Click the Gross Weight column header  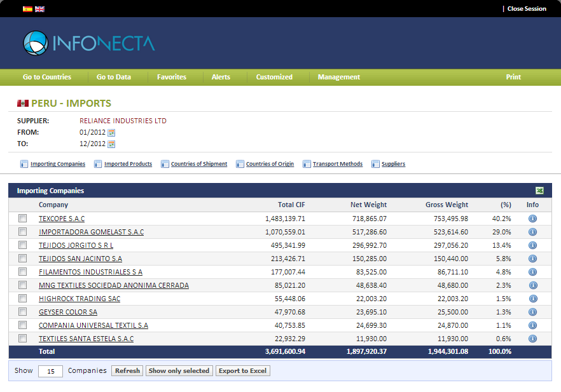pos(447,205)
